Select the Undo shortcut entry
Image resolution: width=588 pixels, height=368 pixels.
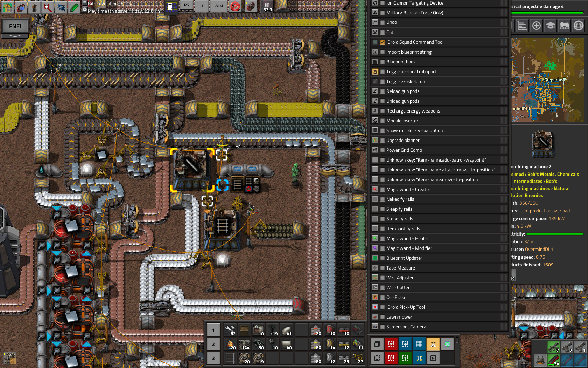(x=440, y=22)
